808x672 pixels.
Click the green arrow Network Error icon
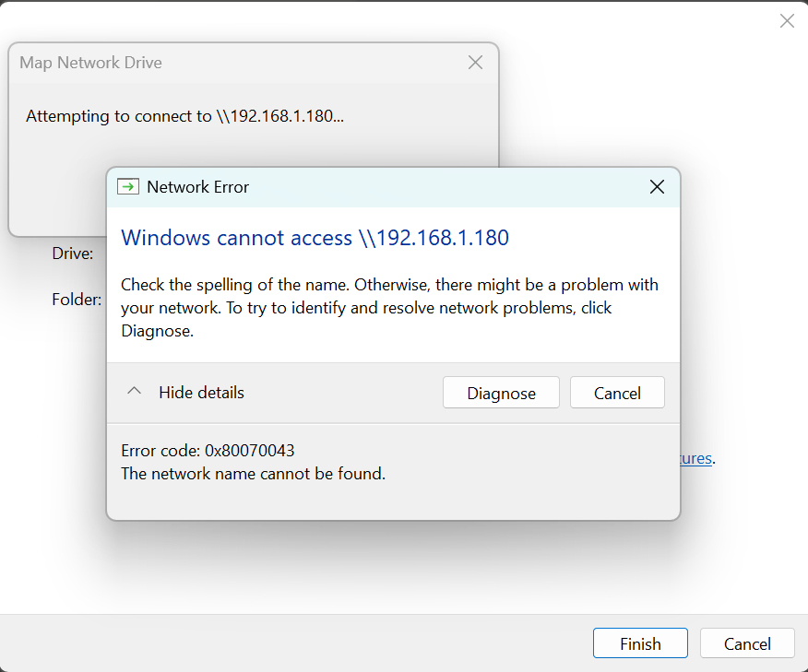128,187
